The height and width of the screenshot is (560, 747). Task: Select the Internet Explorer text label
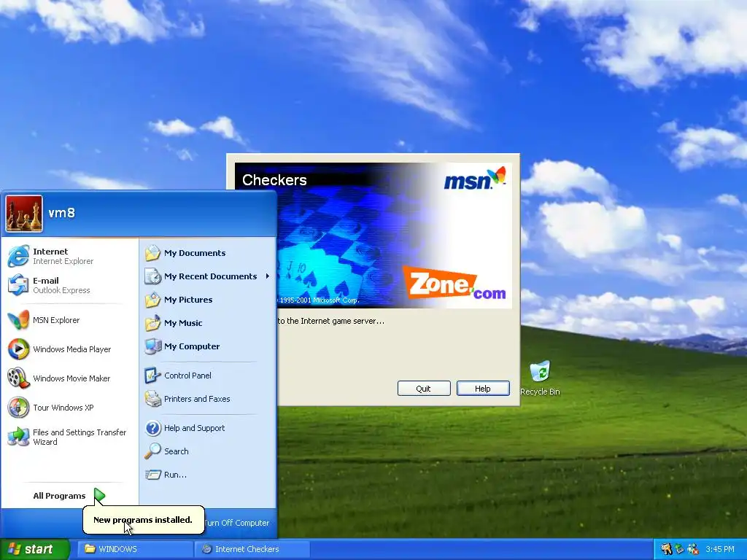[63, 261]
